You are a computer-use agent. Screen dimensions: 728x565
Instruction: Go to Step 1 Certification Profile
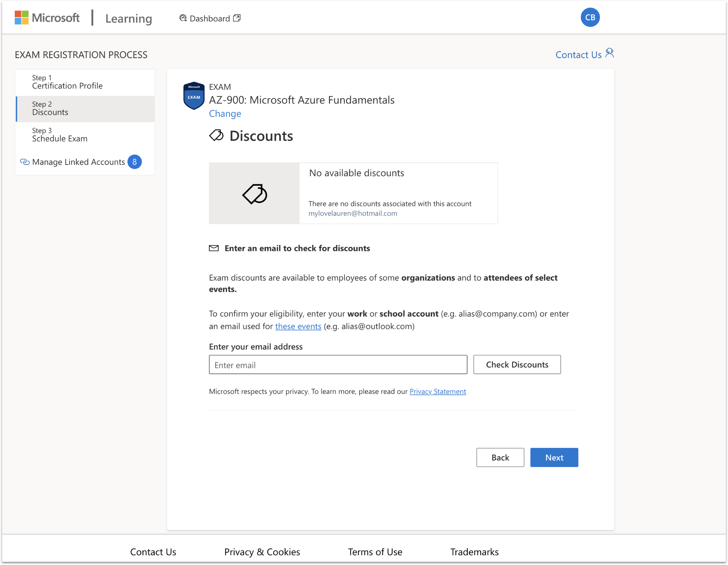[85, 82]
